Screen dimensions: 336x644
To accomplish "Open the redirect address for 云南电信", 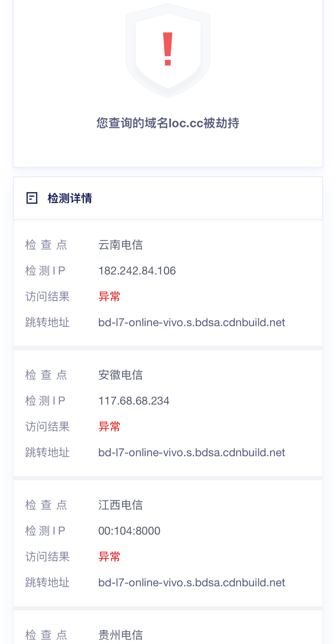I will 192,322.
